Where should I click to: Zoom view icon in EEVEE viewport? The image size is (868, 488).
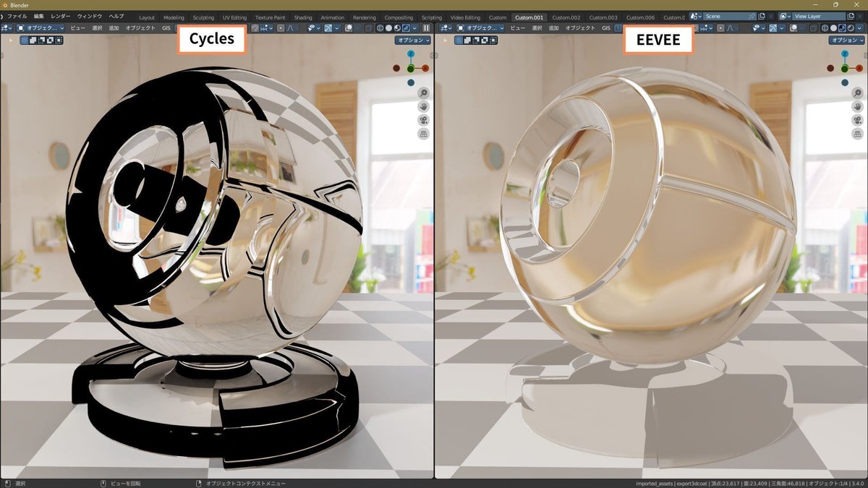pos(857,93)
